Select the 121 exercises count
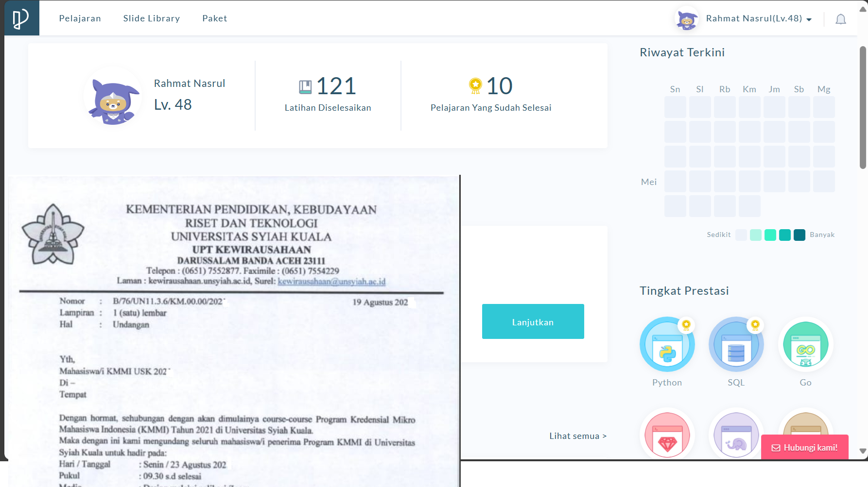The image size is (868, 487). pyautogui.click(x=336, y=86)
